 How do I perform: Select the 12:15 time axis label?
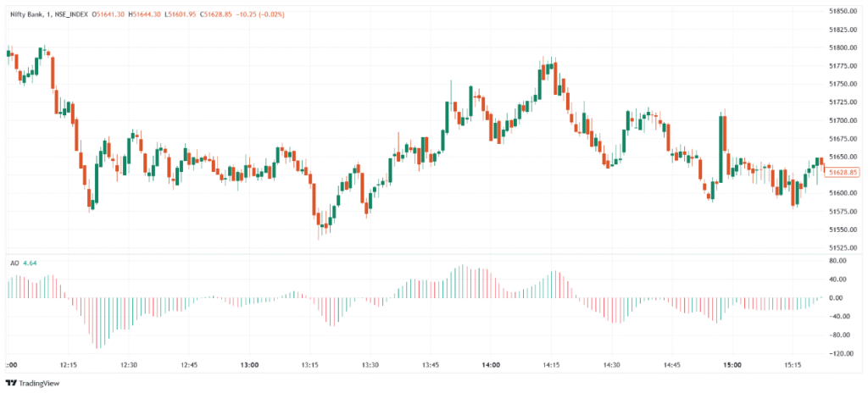tap(69, 365)
